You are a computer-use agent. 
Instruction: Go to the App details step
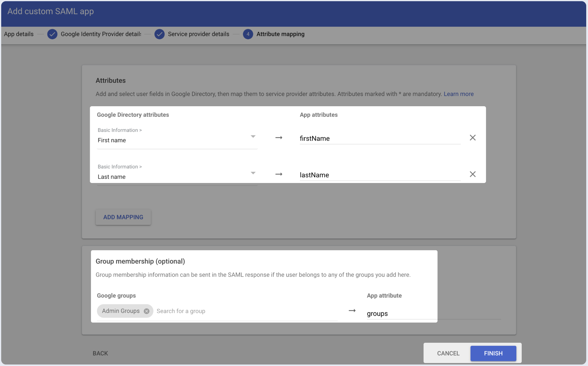pos(19,34)
